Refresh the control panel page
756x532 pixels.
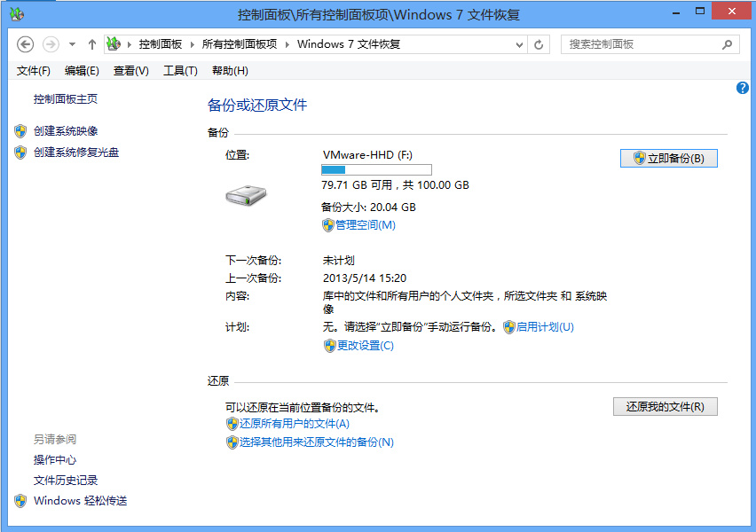tap(539, 45)
